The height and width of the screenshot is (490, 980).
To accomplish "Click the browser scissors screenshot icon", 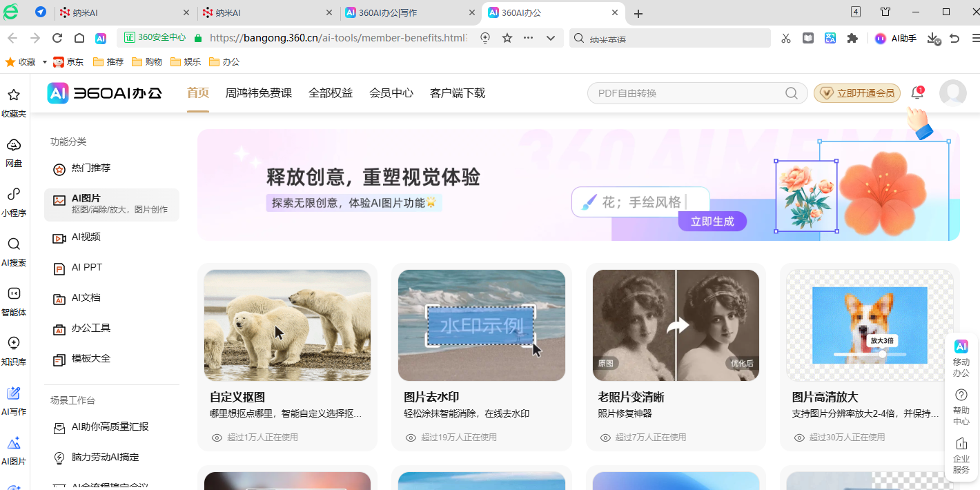I will [785, 39].
